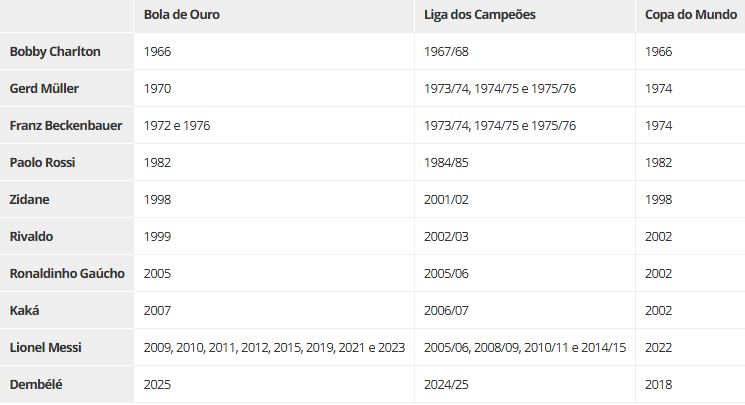Click the Paolo Rossi name cell
Viewport: 745px width, 405px height.
pyautogui.click(x=43, y=162)
